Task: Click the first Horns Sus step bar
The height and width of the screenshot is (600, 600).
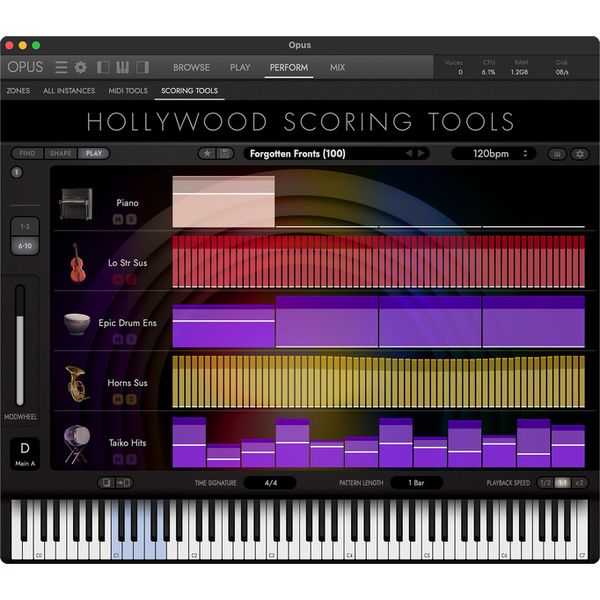Action: pyautogui.click(x=175, y=382)
